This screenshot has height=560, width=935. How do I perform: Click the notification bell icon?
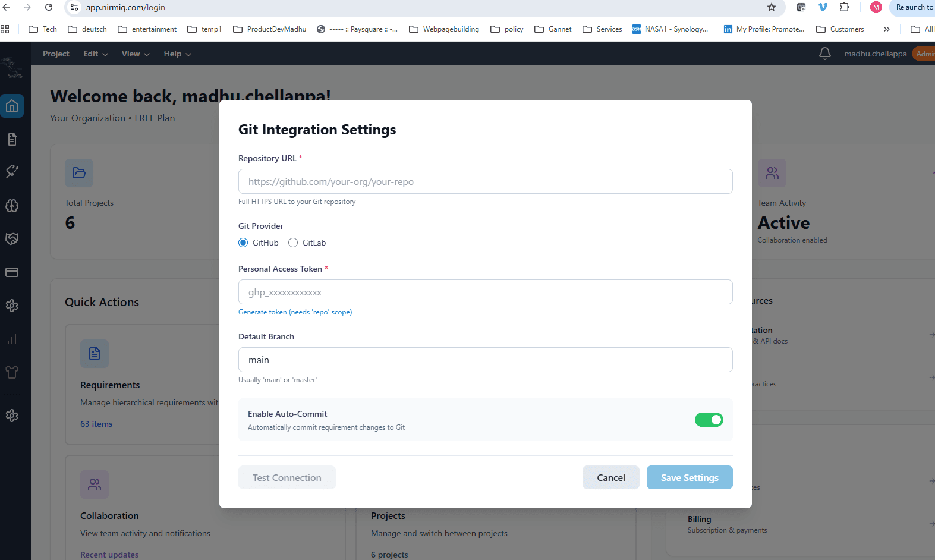(x=825, y=54)
